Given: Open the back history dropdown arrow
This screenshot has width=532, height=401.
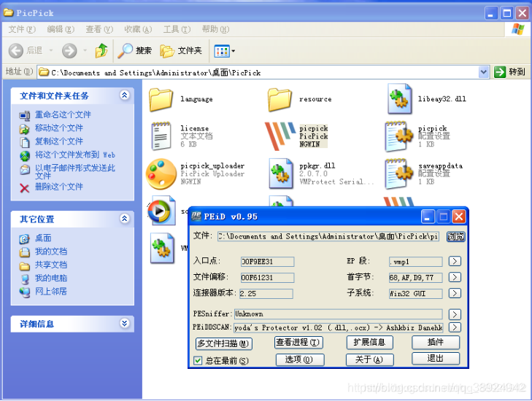Looking at the screenshot, I should coord(51,51).
